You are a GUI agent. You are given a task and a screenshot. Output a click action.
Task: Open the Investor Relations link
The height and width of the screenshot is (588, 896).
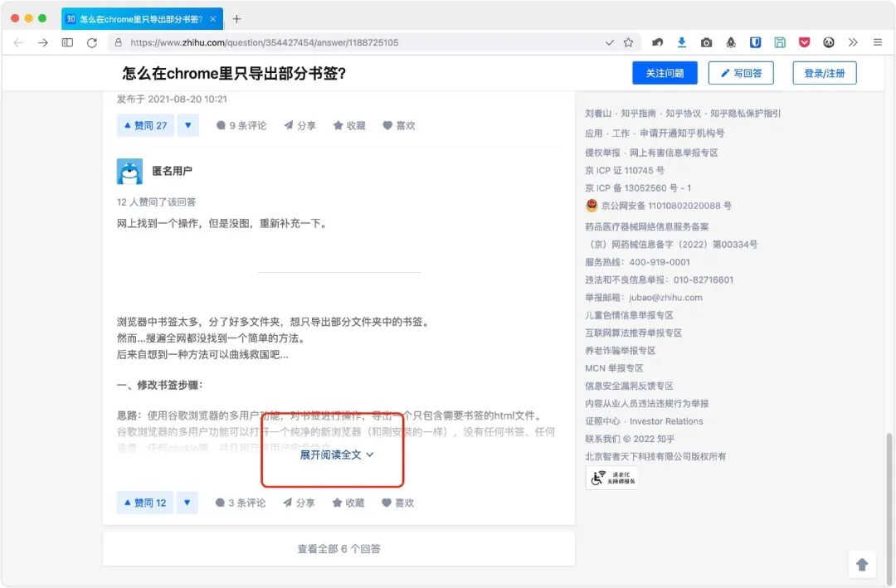pyautogui.click(x=666, y=421)
